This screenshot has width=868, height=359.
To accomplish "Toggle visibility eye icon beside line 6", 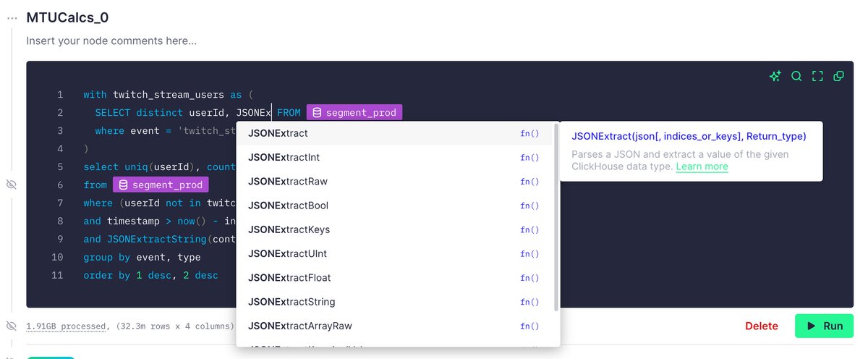I will coord(11,185).
